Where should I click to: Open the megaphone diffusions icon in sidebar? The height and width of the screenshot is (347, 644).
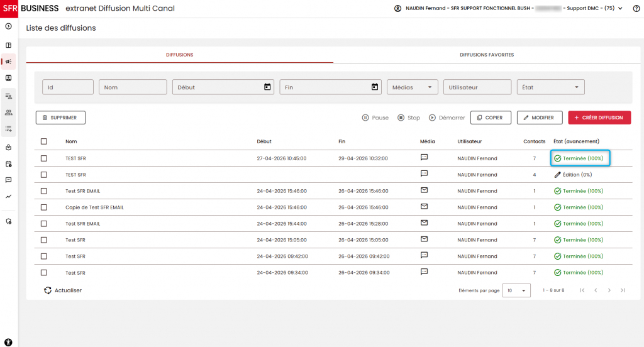pyautogui.click(x=8, y=62)
